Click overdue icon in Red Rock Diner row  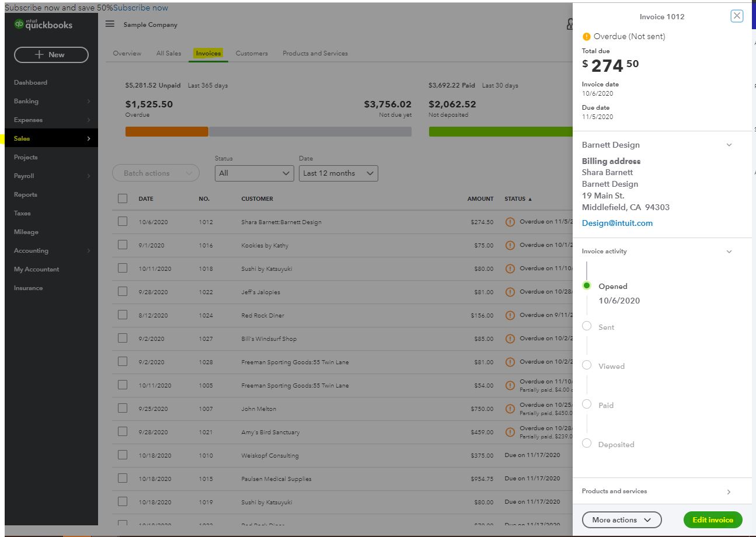pyautogui.click(x=510, y=315)
